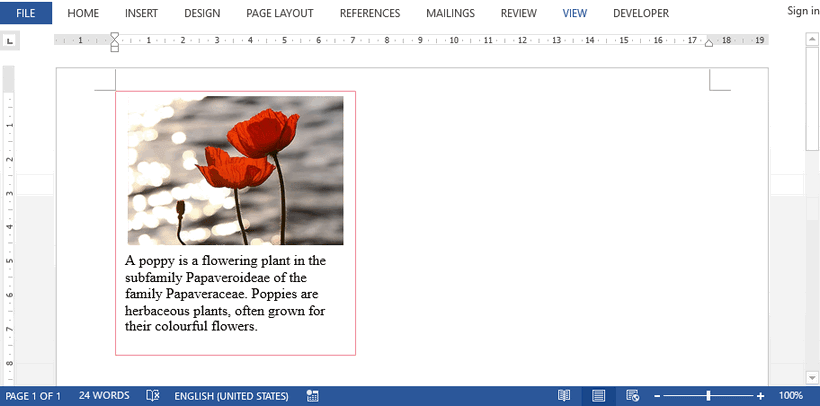Click the proofing errors icon
The width and height of the screenshot is (820, 406).
pos(152,396)
